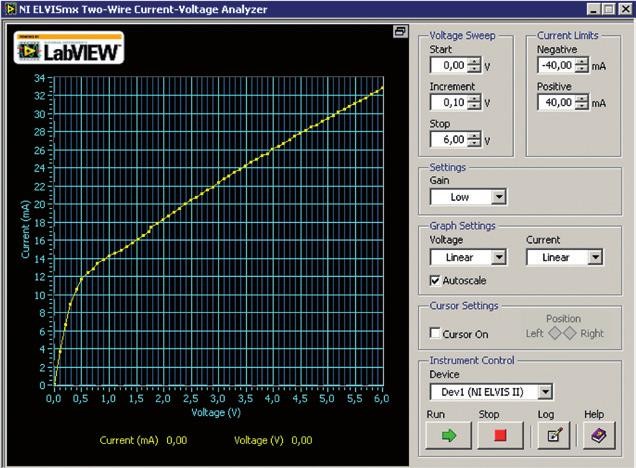Click the 6,0 tick on voltage axis

(381, 399)
